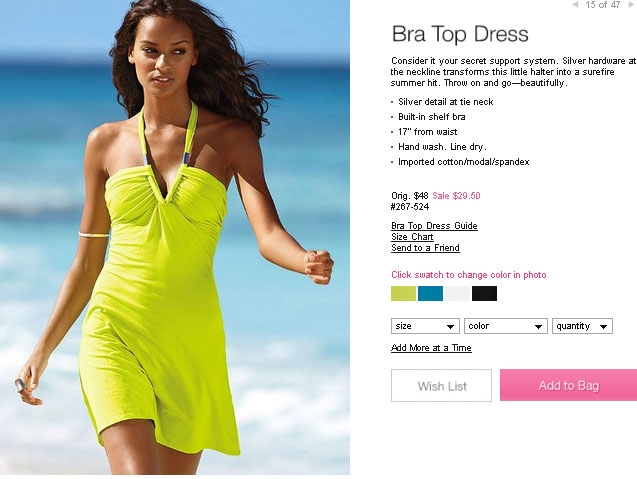637x479 pixels.
Task: Click the Wish List button
Action: pyautogui.click(x=442, y=386)
